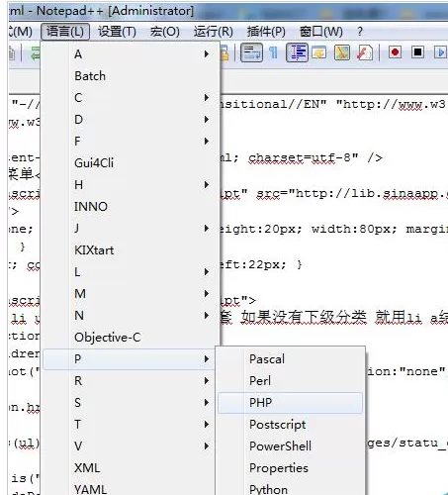Expand the J language submenu
Image resolution: width=448 pixels, height=495 pixels.
[132, 228]
